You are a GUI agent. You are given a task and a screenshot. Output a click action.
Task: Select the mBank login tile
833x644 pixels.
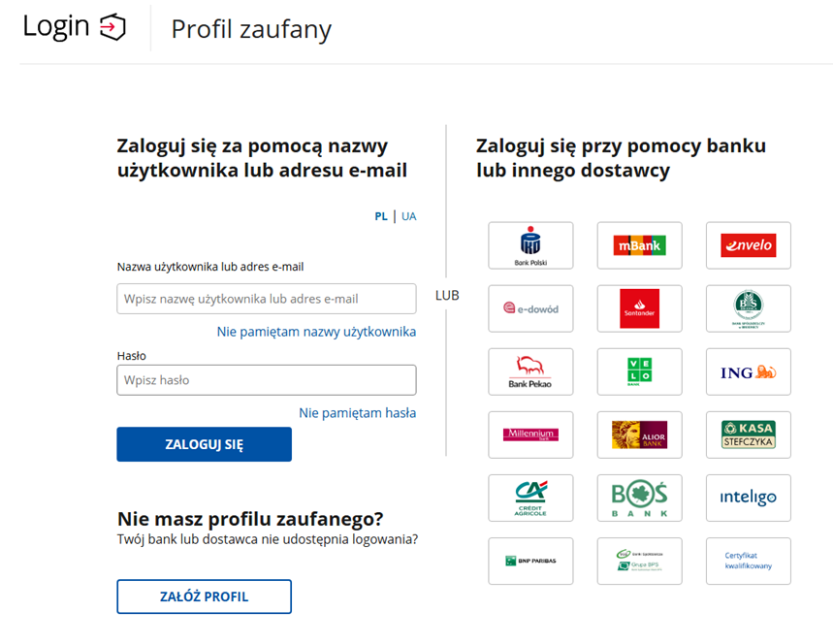[639, 246]
